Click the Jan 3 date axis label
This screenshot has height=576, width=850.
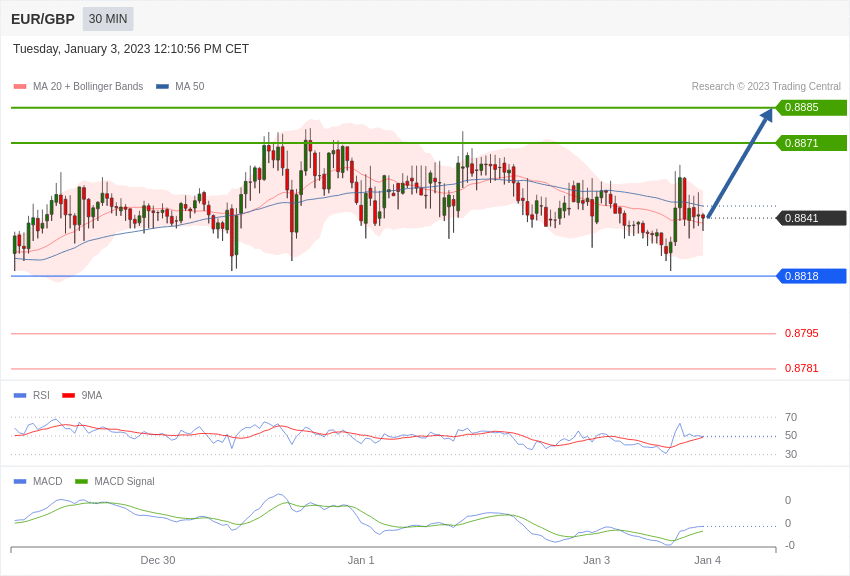(x=596, y=560)
